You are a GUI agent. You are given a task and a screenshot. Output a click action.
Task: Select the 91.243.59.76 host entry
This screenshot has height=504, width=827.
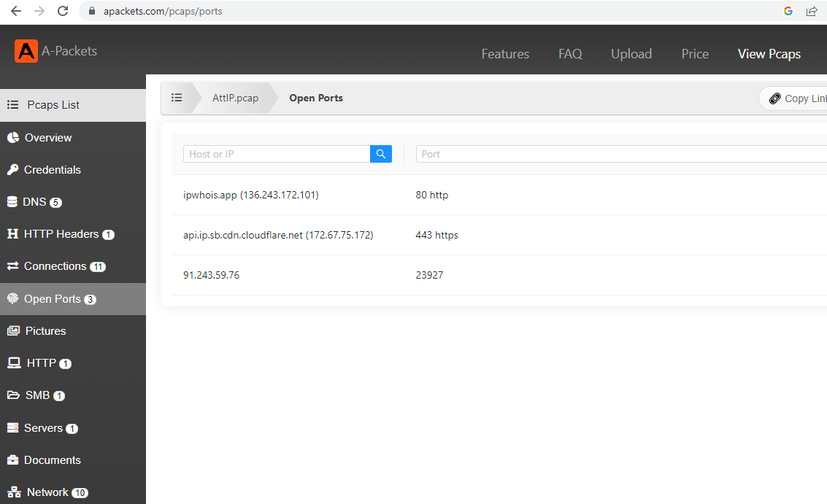click(211, 275)
